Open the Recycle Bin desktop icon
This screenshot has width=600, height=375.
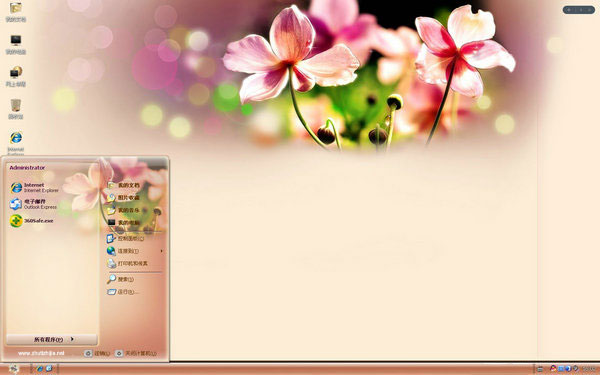[16, 109]
